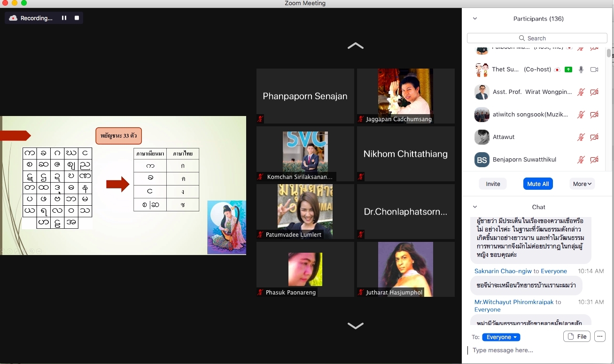614x364 pixels.
Task: Click muted mic icon on Nikhom Chittathiang tile
Action: pos(361,177)
